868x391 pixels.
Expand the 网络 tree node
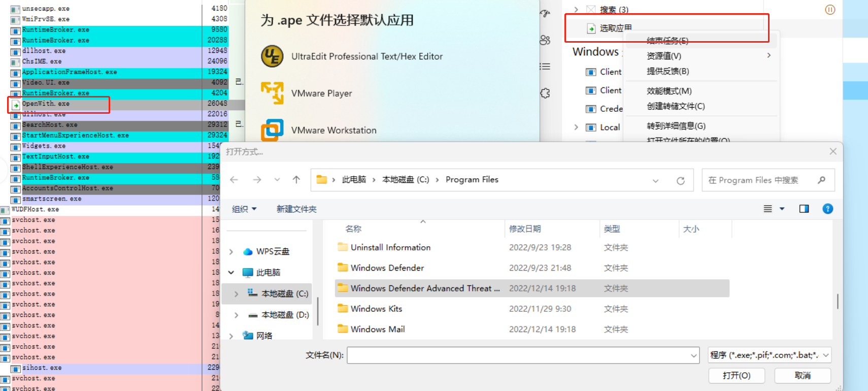click(x=231, y=336)
